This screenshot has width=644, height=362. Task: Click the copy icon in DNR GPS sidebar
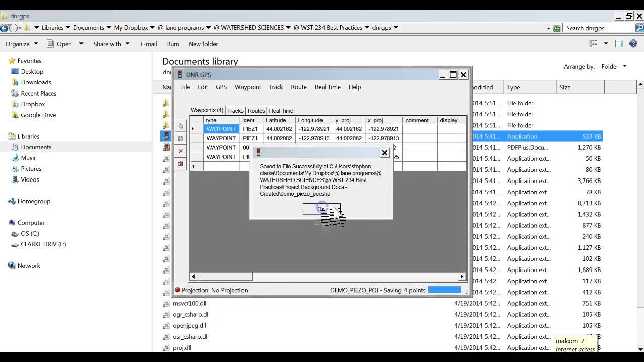click(180, 126)
